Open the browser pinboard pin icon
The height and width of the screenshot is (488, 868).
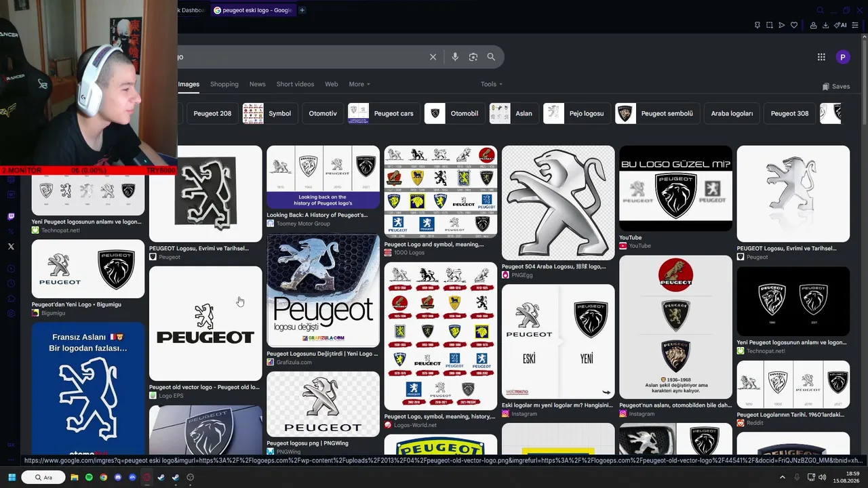coord(757,25)
